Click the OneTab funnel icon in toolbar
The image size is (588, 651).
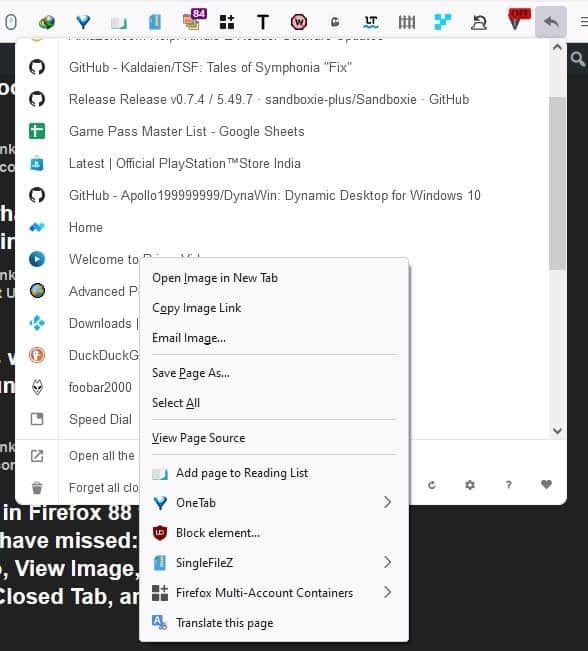83,22
